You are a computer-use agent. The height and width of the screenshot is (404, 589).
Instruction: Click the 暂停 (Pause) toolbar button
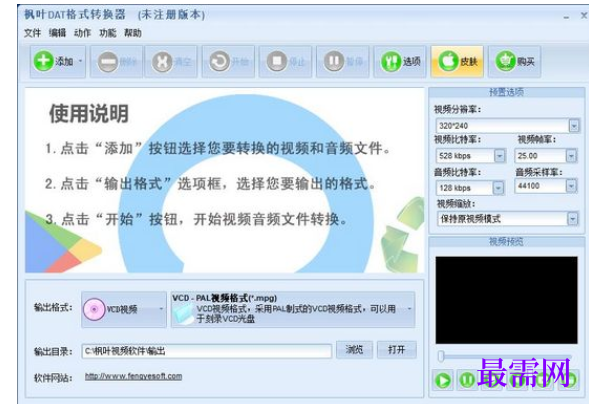343,62
